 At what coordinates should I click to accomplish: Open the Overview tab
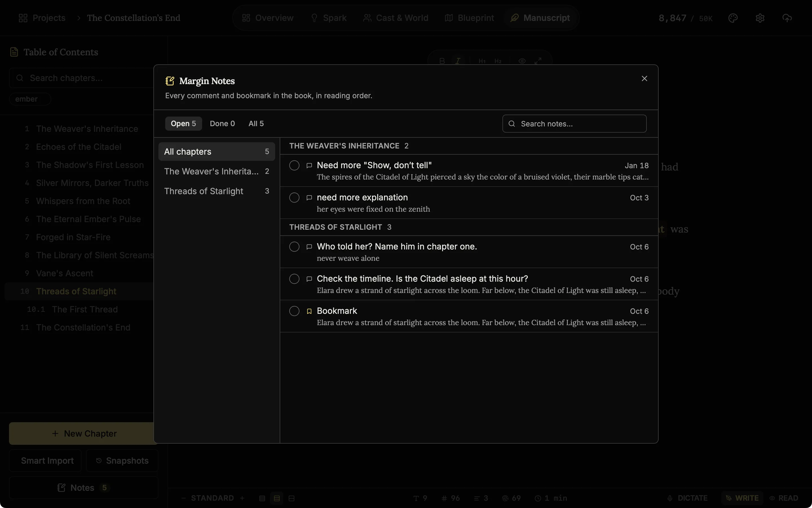point(268,18)
